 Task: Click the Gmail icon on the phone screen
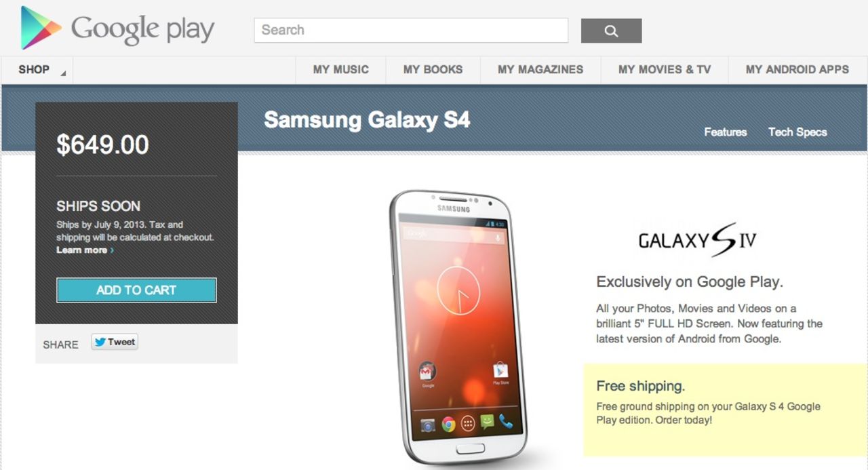427,371
